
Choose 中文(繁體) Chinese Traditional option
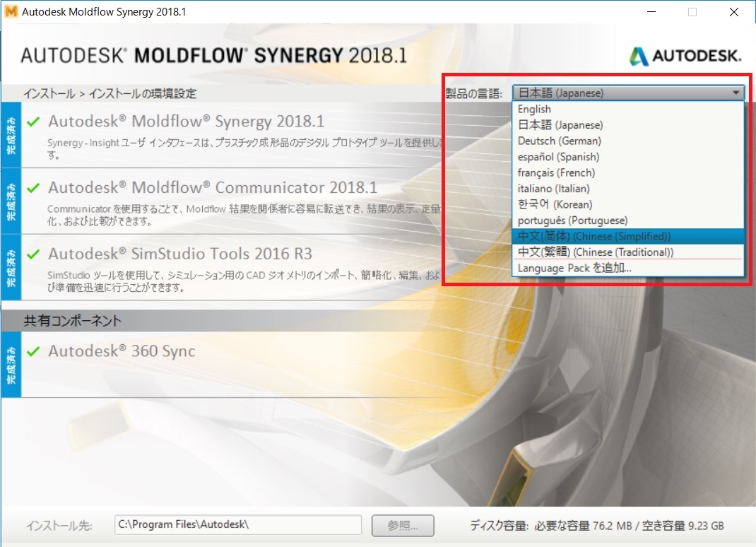point(628,252)
